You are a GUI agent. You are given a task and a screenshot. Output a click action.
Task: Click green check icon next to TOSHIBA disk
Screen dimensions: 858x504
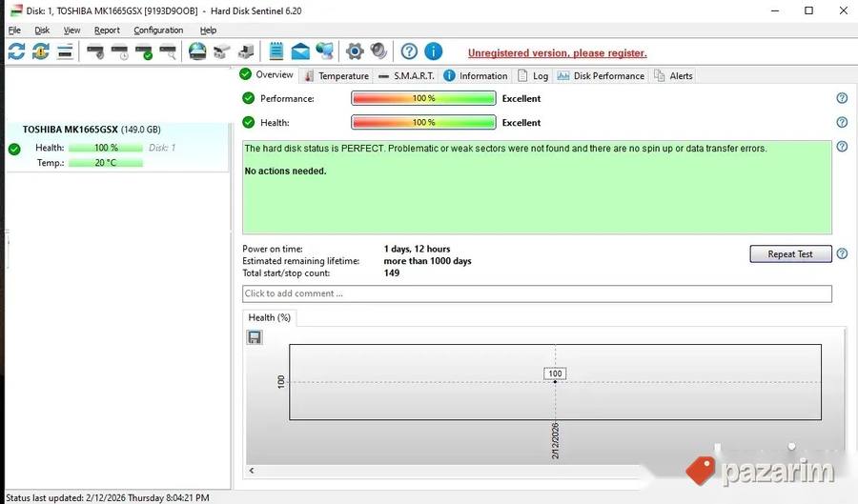pos(14,149)
